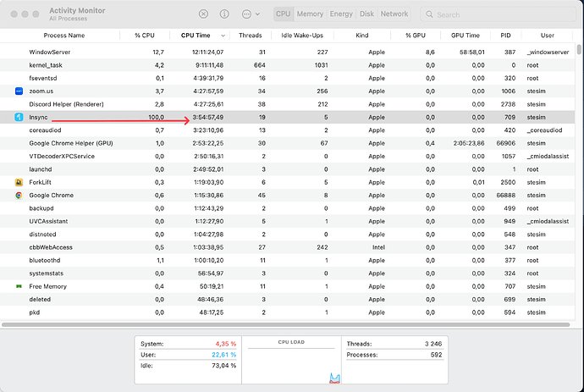The image size is (584, 392).
Task: Click PID 66906 cell
Action: pyautogui.click(x=506, y=143)
